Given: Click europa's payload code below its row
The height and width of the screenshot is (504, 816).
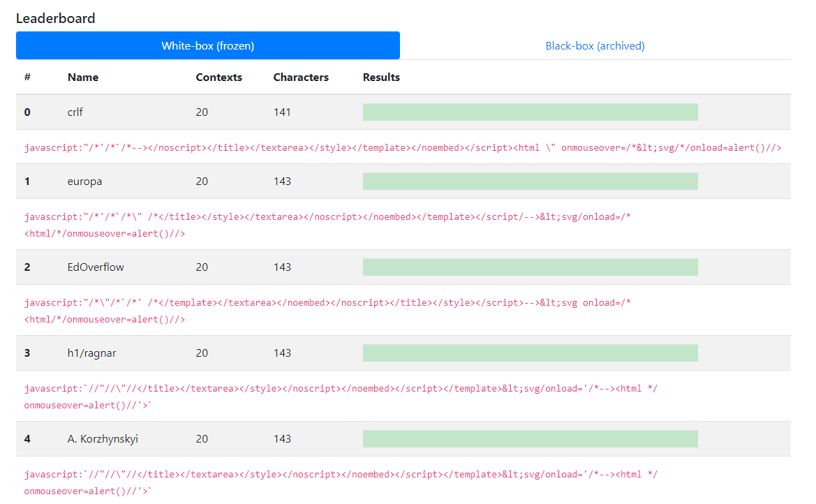Looking at the screenshot, I should tap(327, 225).
